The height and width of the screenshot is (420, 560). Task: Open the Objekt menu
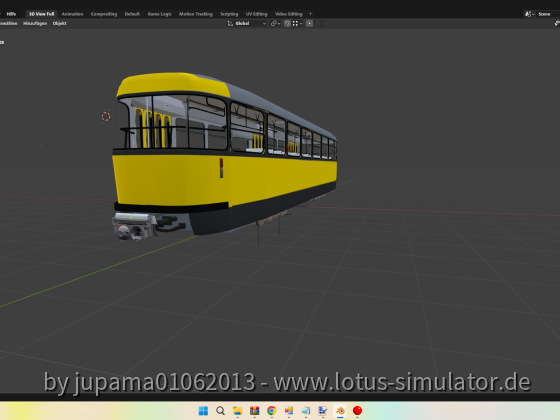click(x=59, y=24)
